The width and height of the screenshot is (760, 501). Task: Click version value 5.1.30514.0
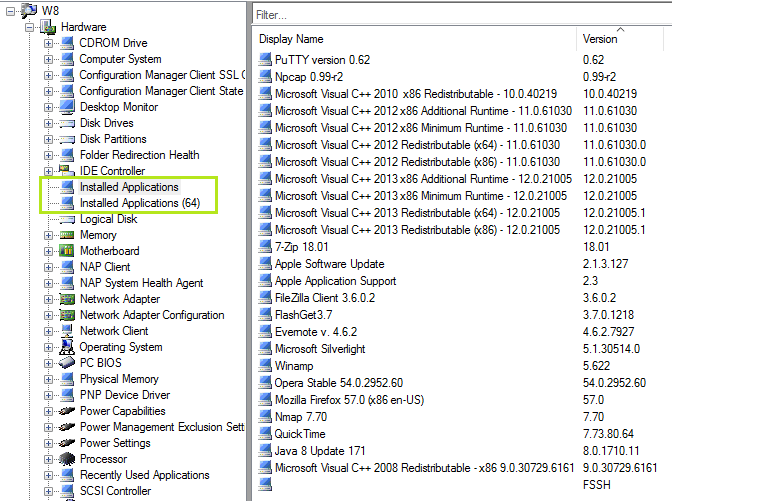(611, 349)
